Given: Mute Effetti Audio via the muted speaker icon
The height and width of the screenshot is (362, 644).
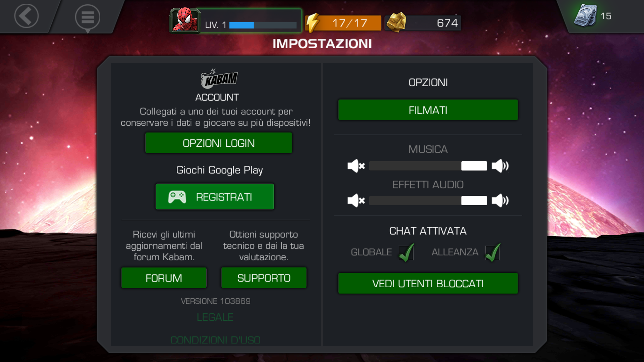Looking at the screenshot, I should (x=356, y=200).
